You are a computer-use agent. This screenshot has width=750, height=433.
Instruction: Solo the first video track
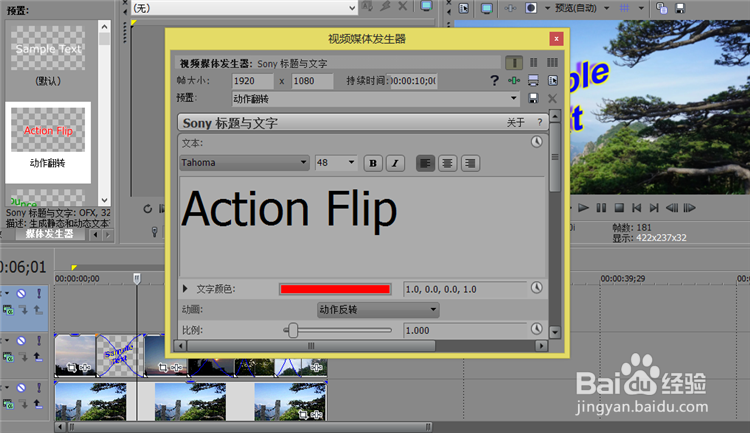[39, 293]
